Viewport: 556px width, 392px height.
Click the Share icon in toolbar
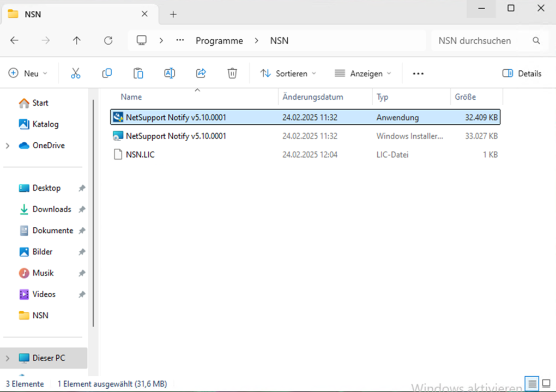point(201,73)
